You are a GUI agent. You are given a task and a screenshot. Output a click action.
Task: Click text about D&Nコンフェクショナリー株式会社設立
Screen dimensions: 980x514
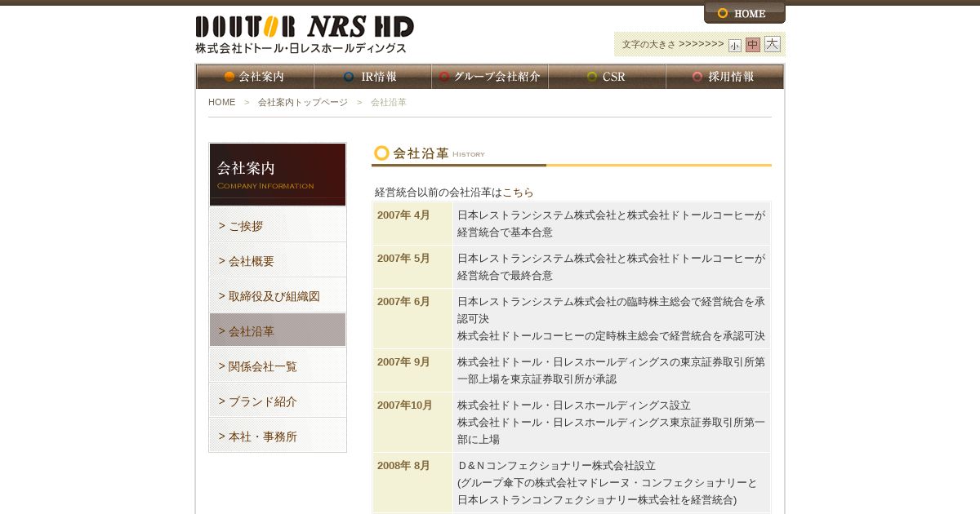coord(556,465)
